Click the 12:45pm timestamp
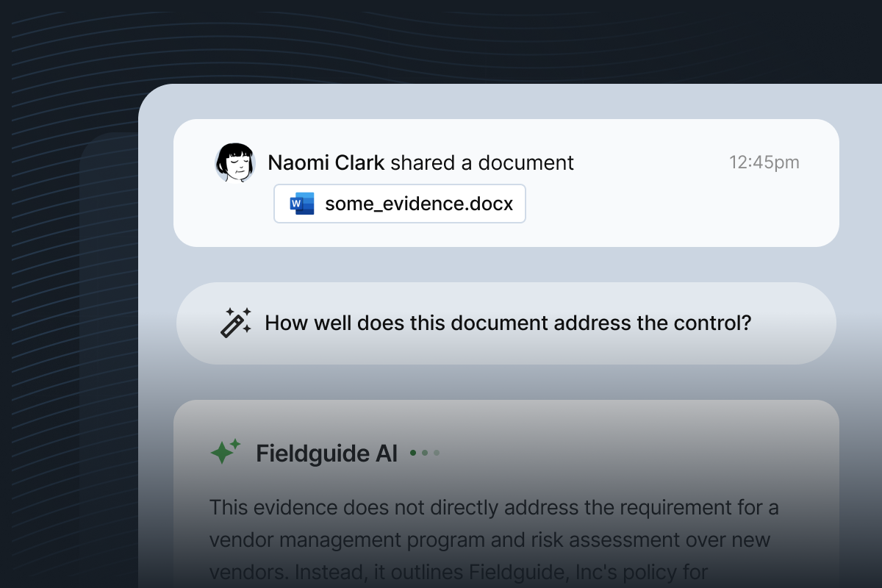 click(764, 162)
